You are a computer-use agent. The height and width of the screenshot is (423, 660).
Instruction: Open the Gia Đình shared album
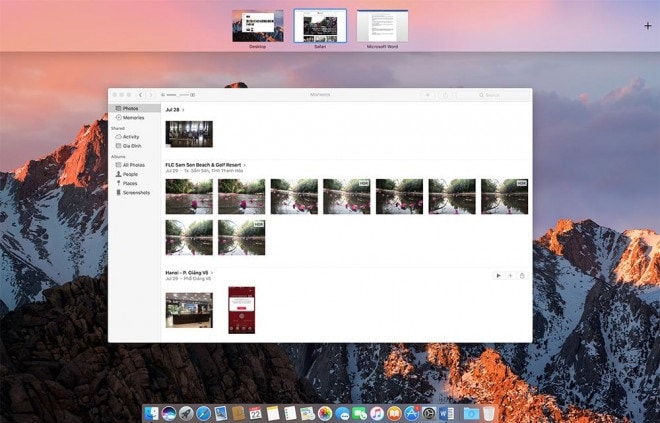click(x=134, y=146)
